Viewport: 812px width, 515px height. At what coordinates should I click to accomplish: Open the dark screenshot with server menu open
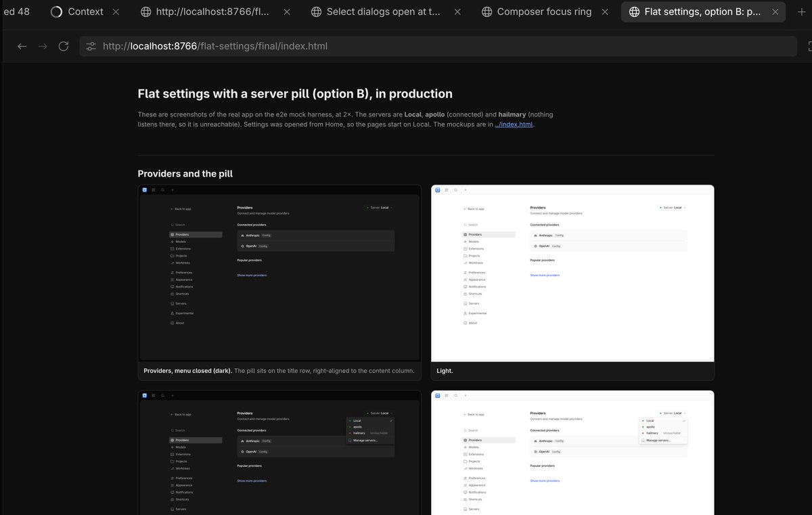tap(279, 452)
